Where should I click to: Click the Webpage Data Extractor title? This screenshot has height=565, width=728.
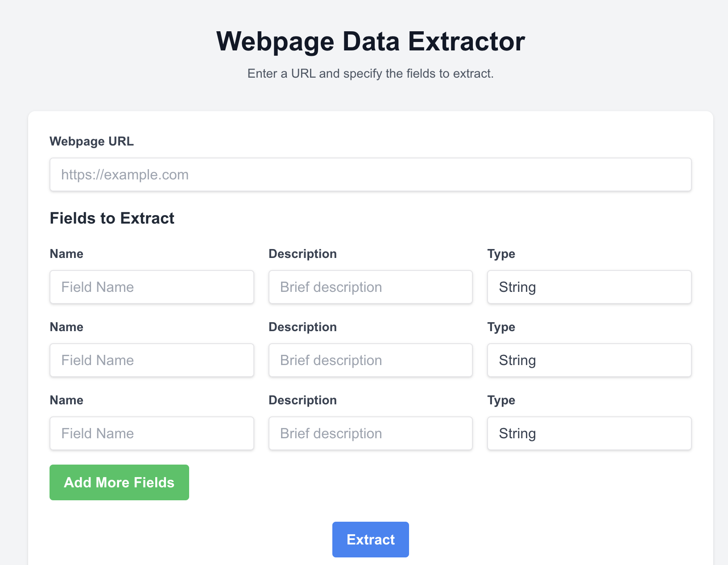370,42
